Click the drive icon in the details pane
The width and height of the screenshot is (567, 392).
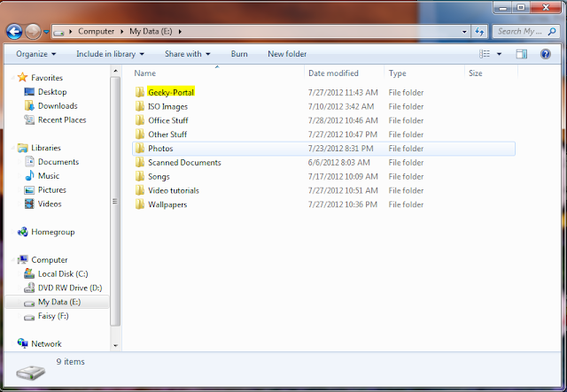click(31, 373)
